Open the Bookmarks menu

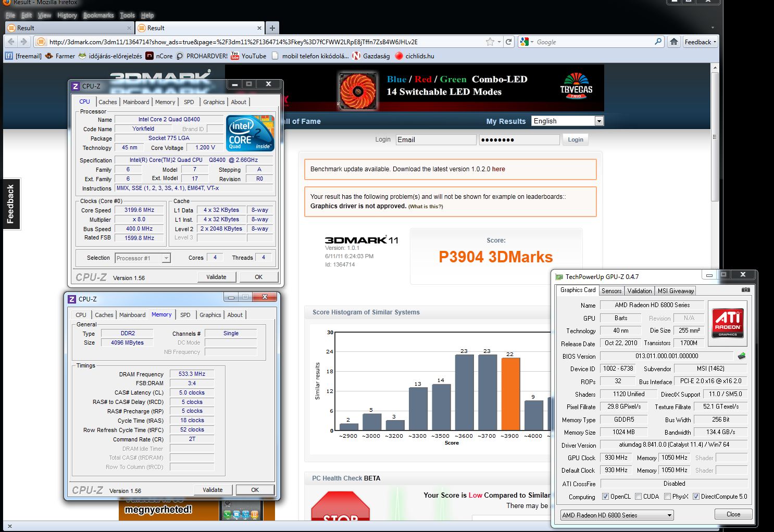click(98, 15)
